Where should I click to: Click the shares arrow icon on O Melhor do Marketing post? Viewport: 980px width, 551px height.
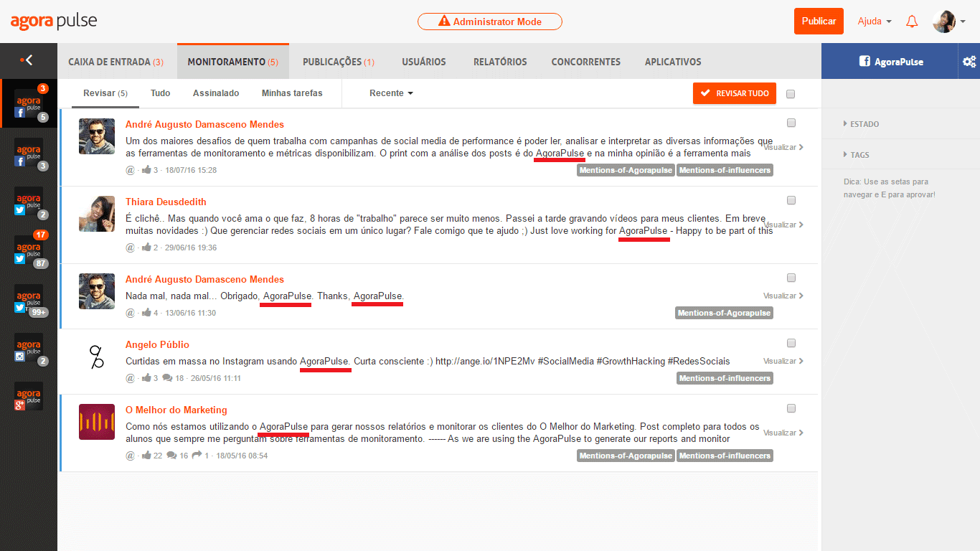tap(197, 456)
